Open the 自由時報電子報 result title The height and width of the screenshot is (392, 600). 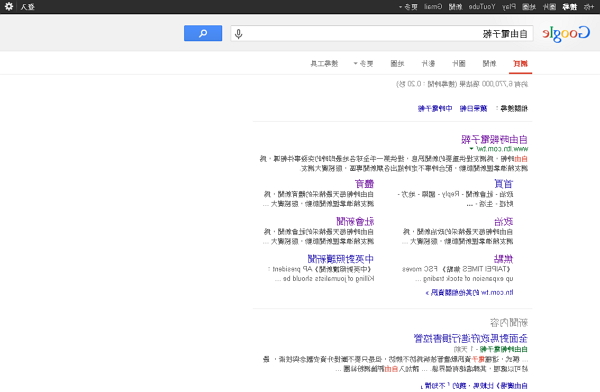494,139
